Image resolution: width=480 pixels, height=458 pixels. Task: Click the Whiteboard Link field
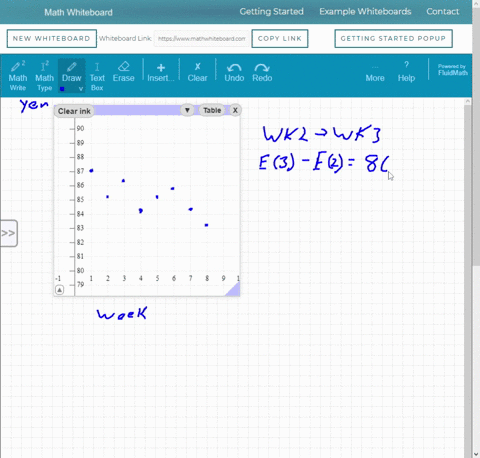202,39
